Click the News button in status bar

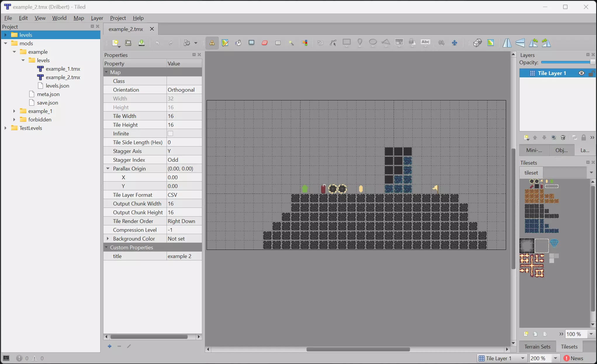[x=573, y=358]
